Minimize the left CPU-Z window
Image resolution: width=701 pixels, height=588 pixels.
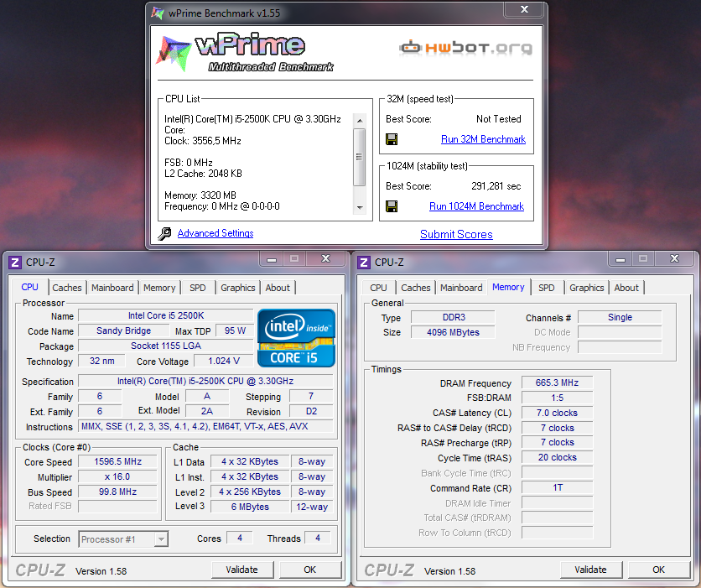coord(272,259)
